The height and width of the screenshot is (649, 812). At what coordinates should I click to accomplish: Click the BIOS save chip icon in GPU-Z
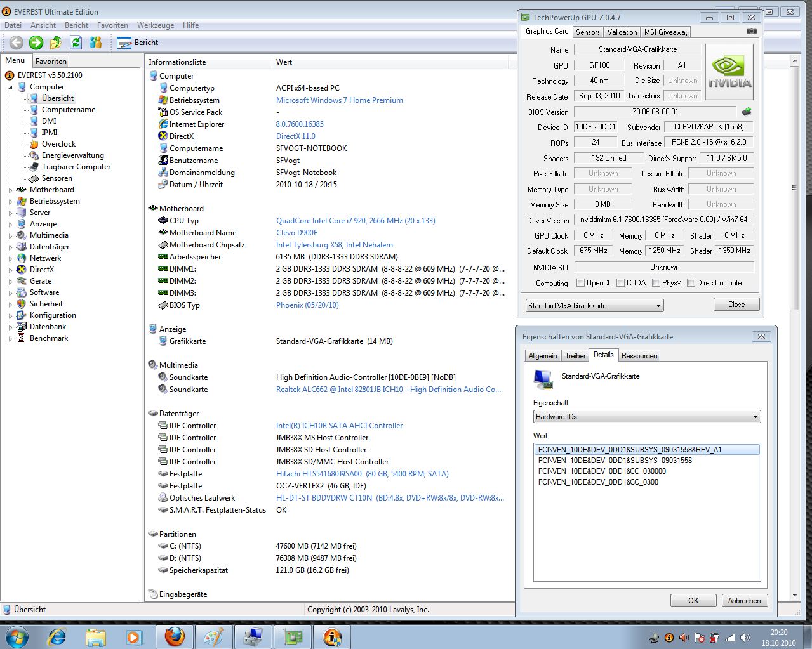click(x=747, y=112)
